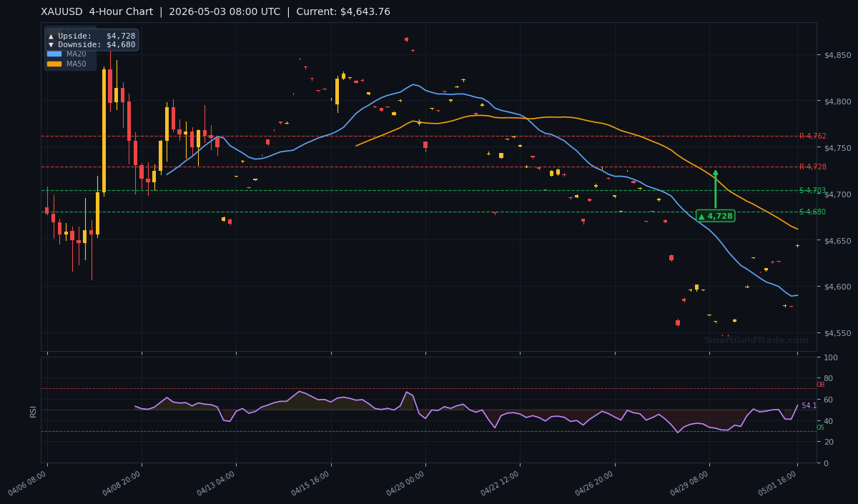Click the $4,800 price axis label
858x504 pixels.
837,102
